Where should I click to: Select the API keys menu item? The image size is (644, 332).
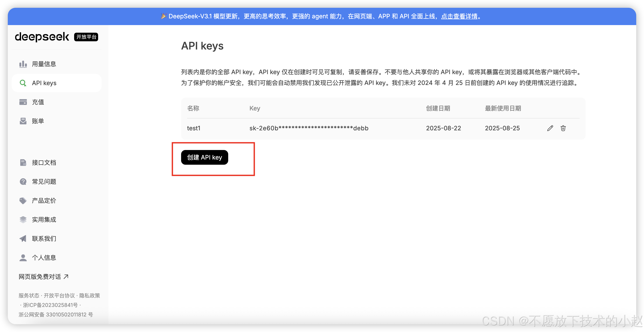(56, 83)
